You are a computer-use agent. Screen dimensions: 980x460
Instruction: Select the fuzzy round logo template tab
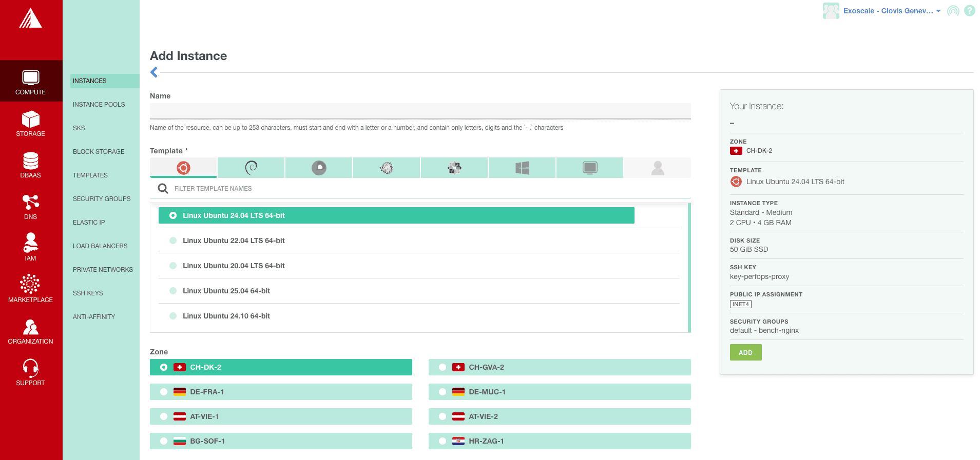point(387,168)
